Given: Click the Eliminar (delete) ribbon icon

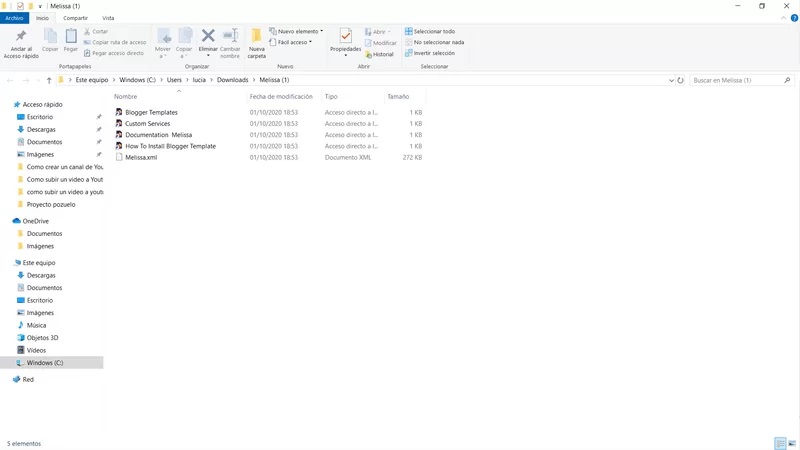Looking at the screenshot, I should click(208, 38).
